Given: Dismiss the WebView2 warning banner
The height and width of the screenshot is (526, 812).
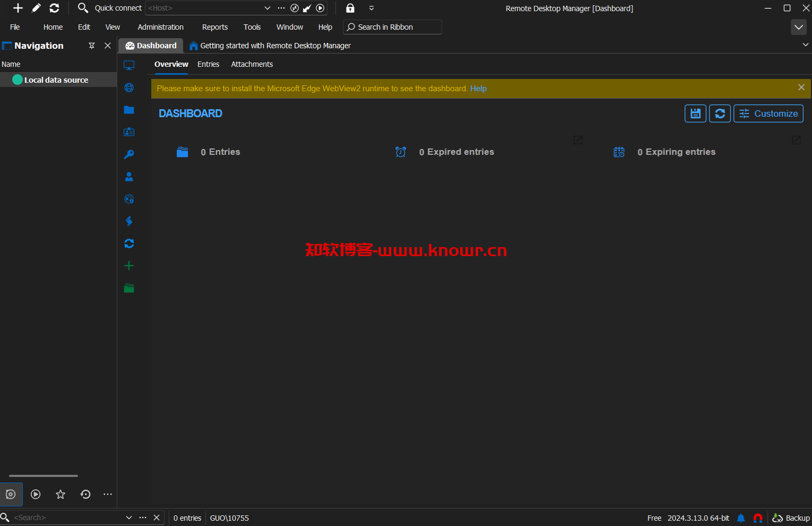Looking at the screenshot, I should [801, 87].
